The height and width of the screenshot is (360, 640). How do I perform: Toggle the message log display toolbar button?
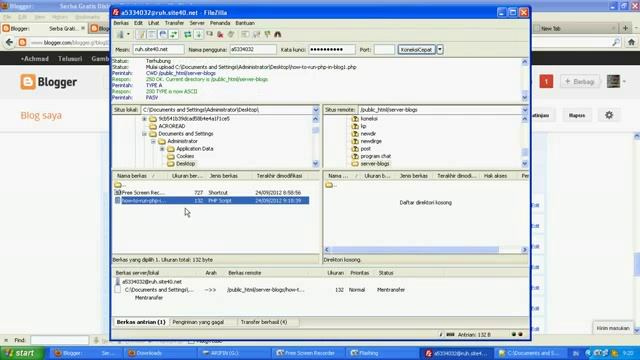[140, 35]
